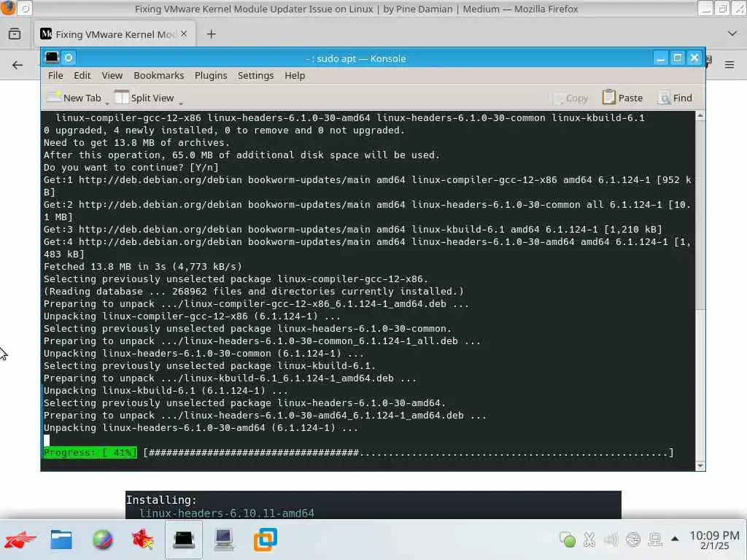Screen dimensions: 747x560
Task: Launch the VMware Workstation icon in the taskbar
Action: (265, 540)
